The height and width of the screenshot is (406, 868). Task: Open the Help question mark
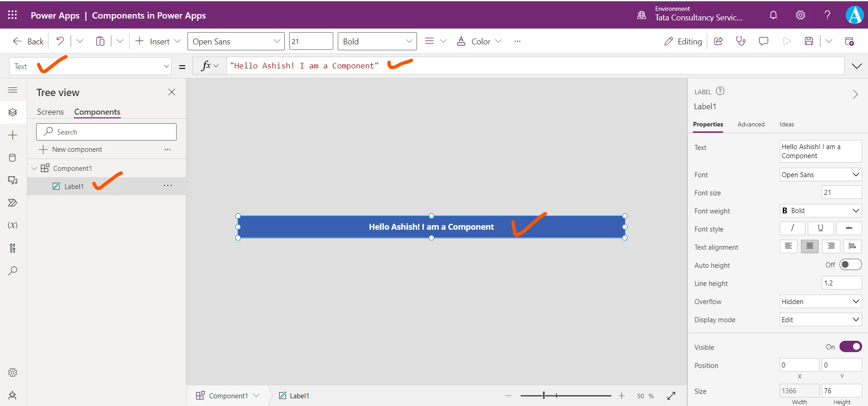827,15
